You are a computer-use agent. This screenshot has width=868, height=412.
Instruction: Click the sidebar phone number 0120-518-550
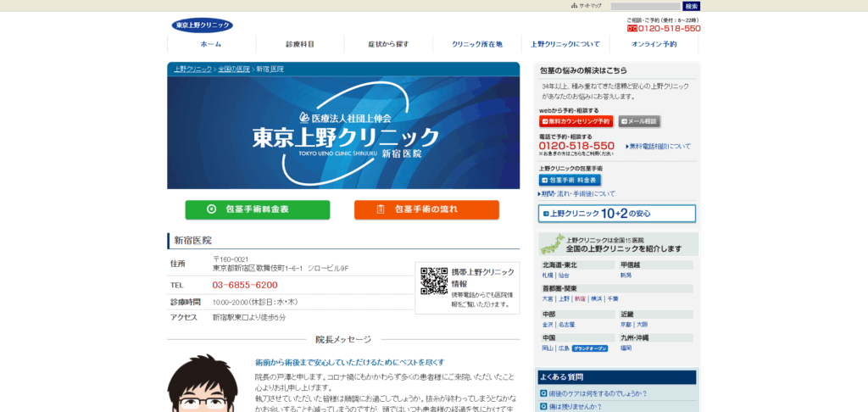click(x=576, y=146)
